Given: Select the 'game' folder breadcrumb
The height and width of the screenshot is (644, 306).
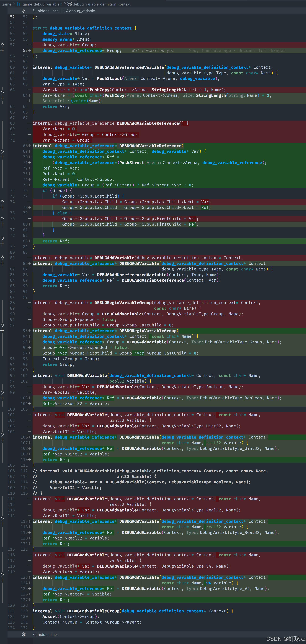Looking at the screenshot, I should (7, 4).
